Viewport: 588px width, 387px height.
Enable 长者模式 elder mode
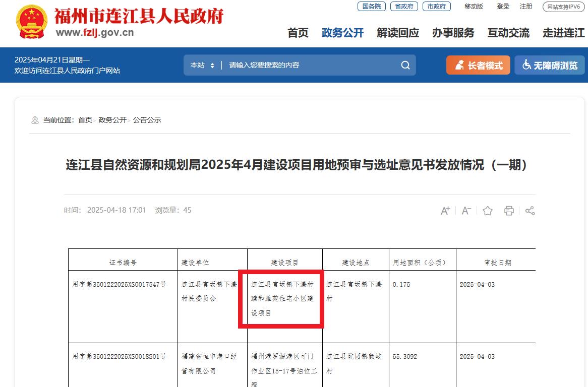point(478,65)
